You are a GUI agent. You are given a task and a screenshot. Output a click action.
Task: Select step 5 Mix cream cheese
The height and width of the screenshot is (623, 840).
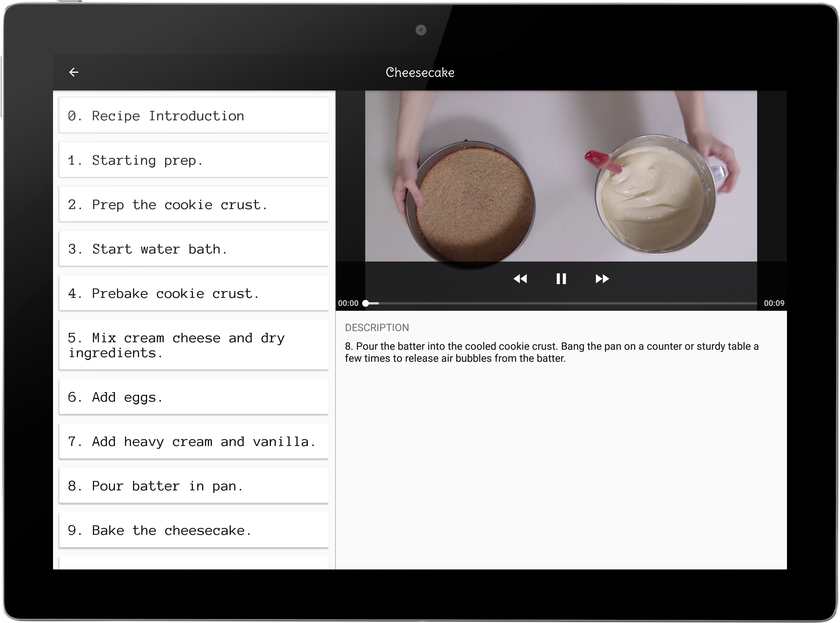pyautogui.click(x=194, y=345)
